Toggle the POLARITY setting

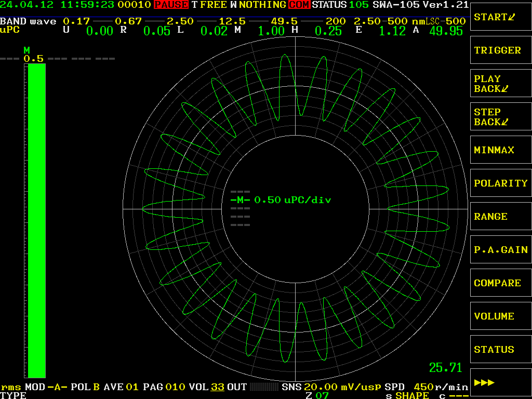501,183
